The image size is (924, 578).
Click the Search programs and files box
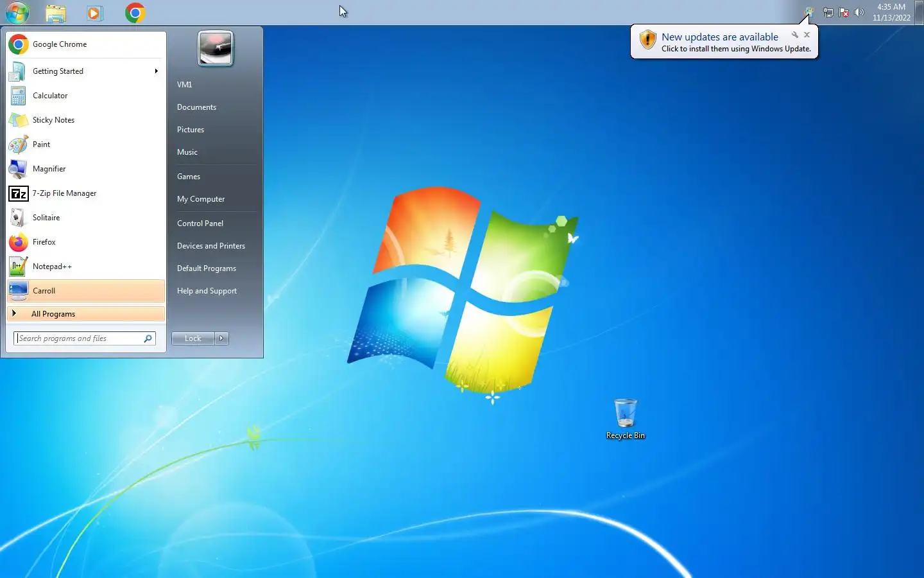[x=85, y=338]
